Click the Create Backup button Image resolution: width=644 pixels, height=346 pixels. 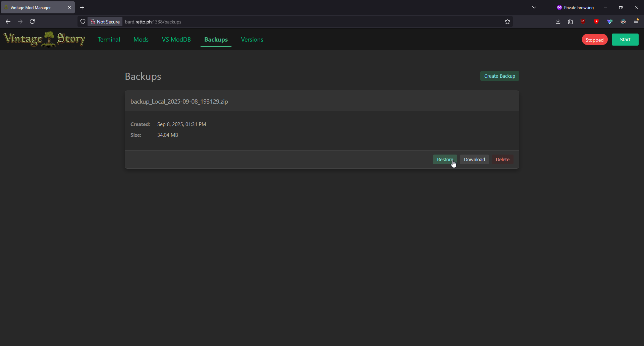(x=499, y=76)
